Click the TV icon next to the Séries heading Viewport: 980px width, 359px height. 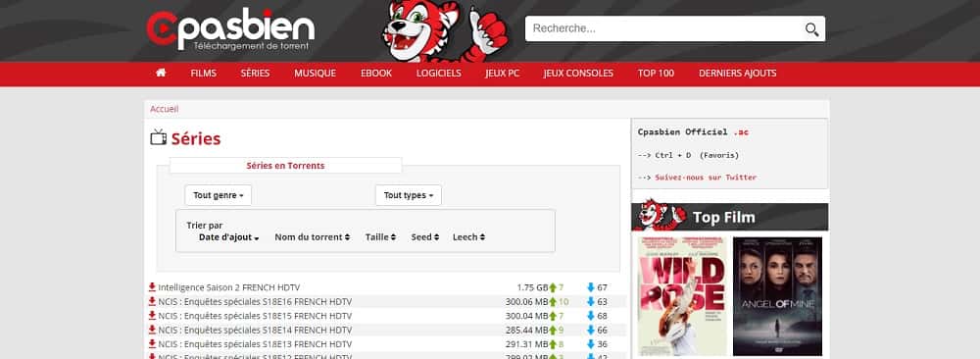point(158,137)
